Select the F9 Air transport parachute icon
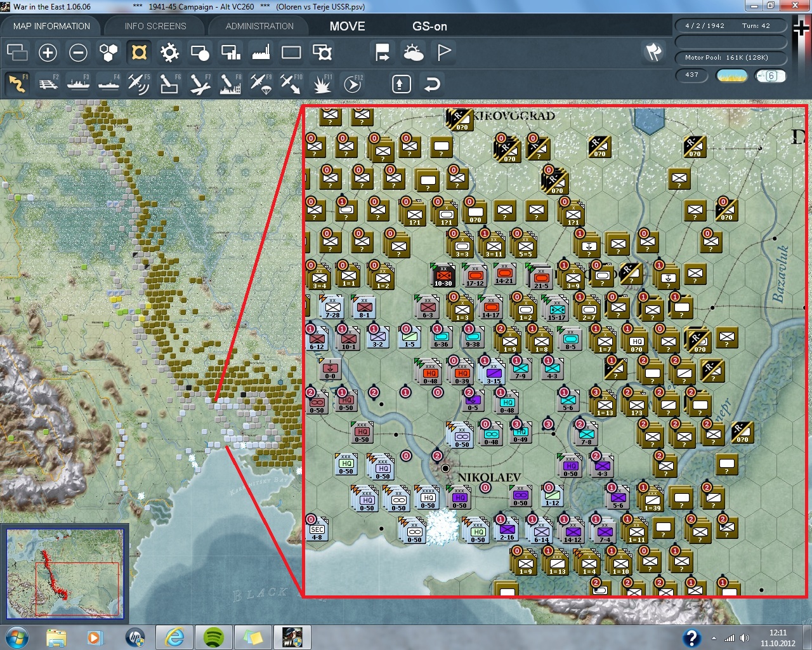 coord(261,84)
